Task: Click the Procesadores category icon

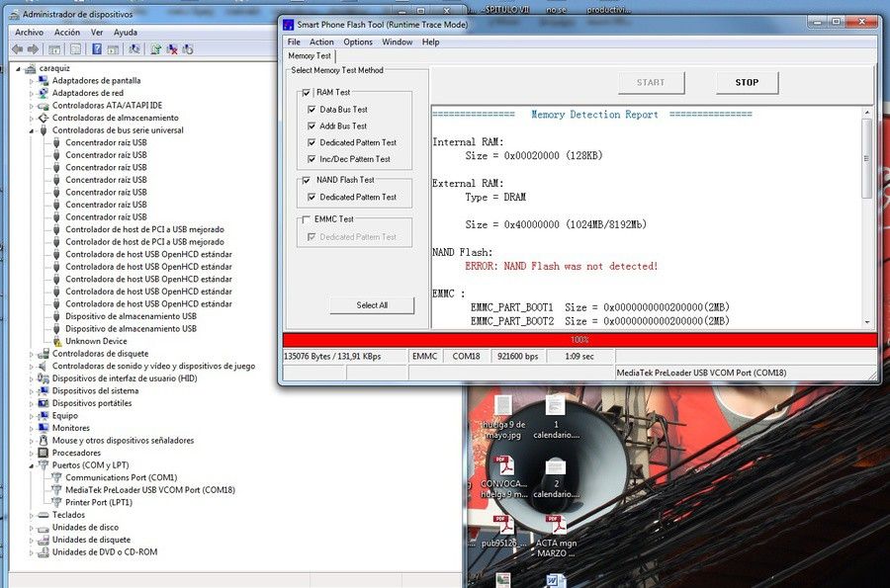Action: [44, 453]
